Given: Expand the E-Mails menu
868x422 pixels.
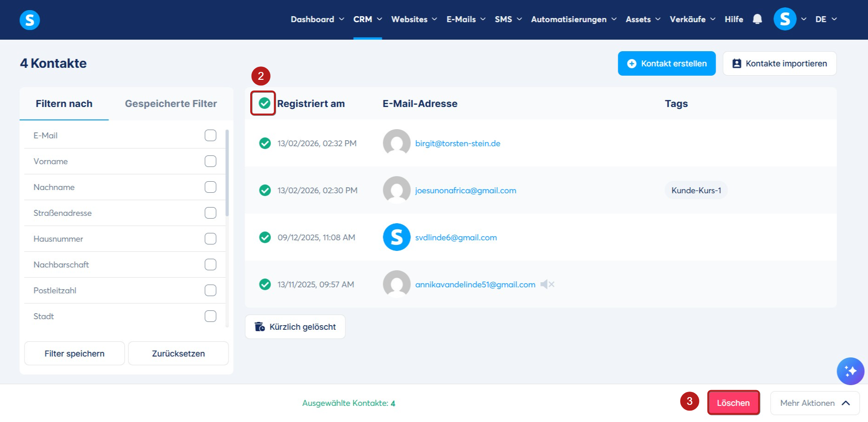Looking at the screenshot, I should [466, 19].
